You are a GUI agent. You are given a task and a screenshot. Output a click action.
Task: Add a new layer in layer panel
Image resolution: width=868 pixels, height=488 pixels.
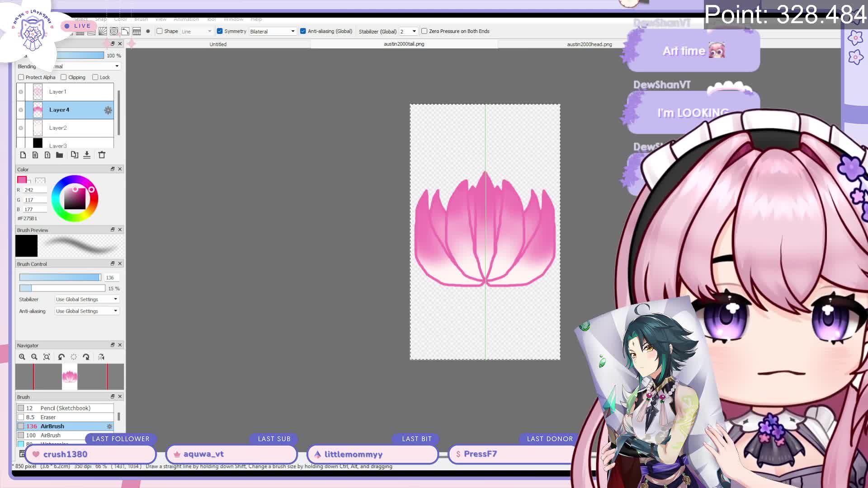click(x=23, y=155)
